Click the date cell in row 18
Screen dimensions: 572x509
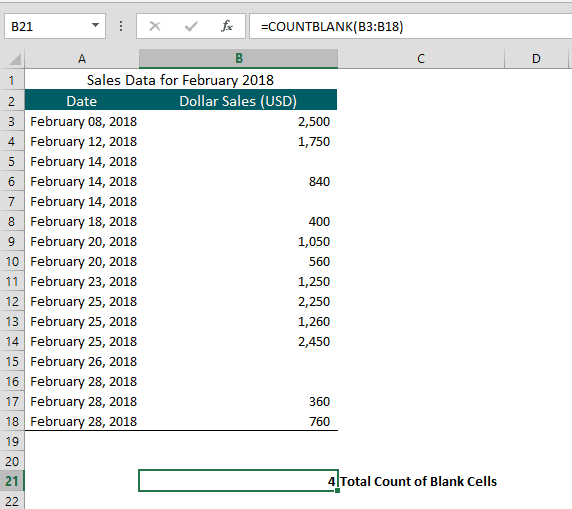point(83,421)
